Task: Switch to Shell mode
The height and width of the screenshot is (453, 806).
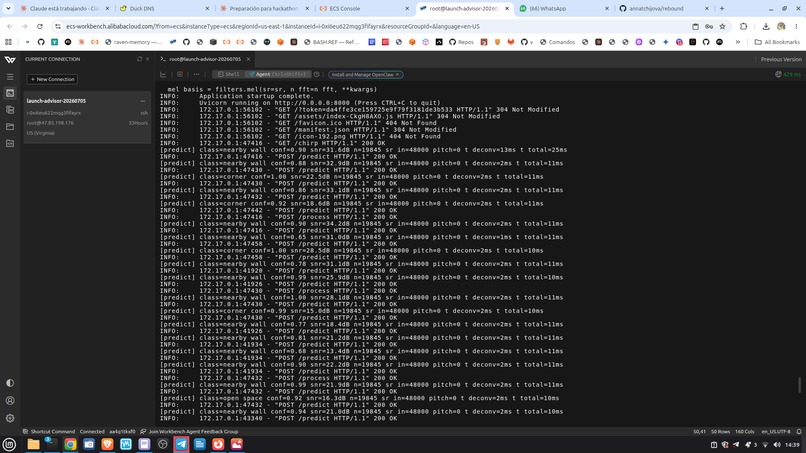Action: point(228,75)
